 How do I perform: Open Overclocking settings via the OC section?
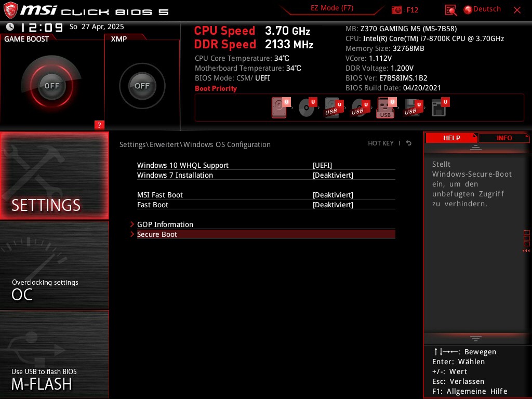(54, 288)
